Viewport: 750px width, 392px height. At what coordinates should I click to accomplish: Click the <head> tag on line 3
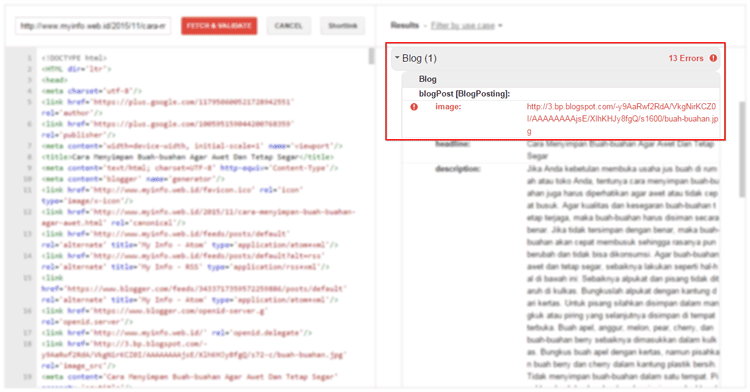click(55, 80)
